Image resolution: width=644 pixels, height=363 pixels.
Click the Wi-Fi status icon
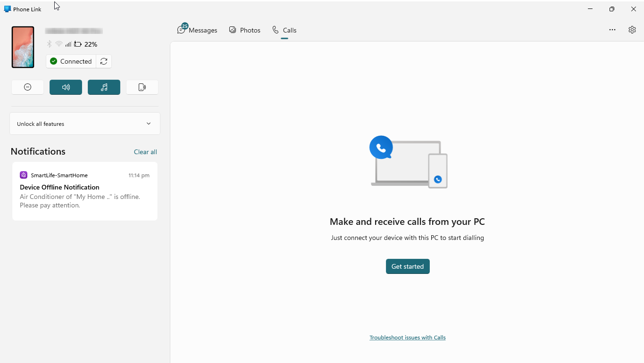pos(59,44)
